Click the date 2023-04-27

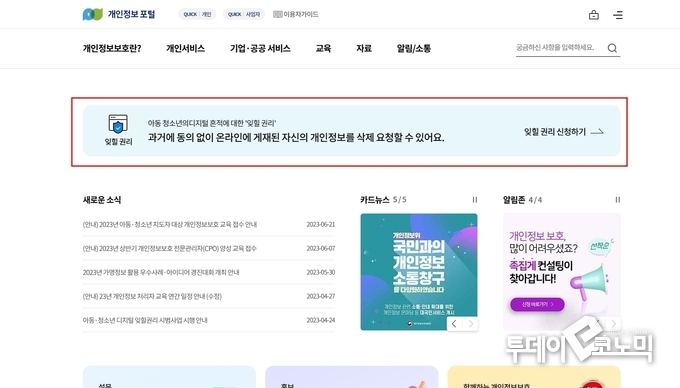[x=320, y=297]
